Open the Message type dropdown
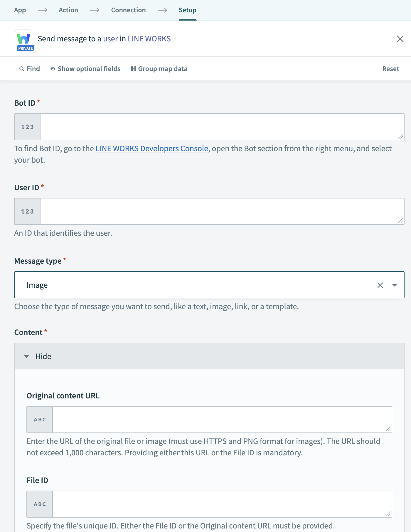 (x=394, y=285)
